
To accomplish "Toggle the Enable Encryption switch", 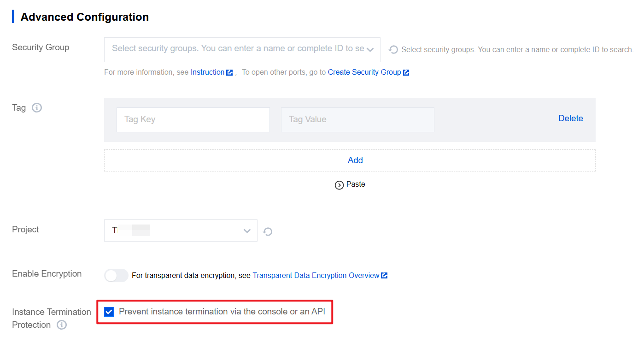I will pos(116,276).
